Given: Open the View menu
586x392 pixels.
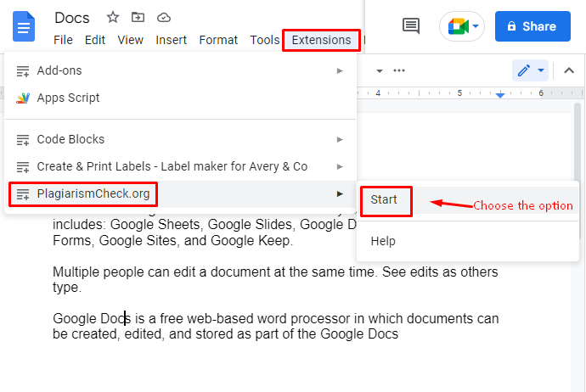Looking at the screenshot, I should (x=131, y=40).
